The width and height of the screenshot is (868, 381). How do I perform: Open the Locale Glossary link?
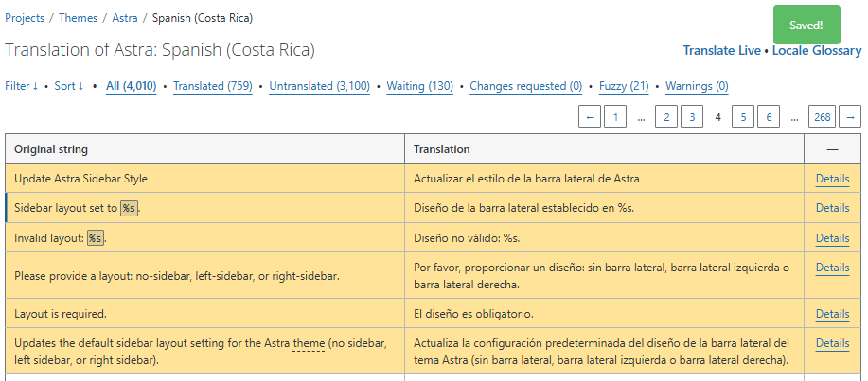click(816, 51)
